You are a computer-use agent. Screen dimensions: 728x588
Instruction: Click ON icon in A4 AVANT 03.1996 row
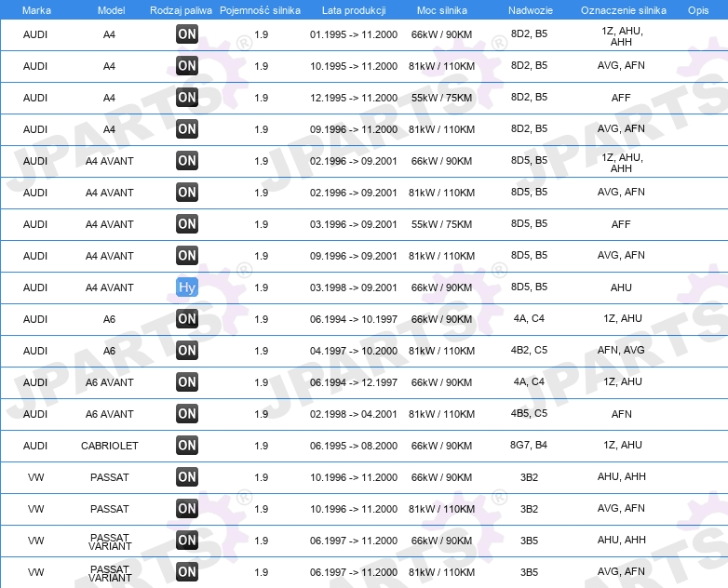[x=187, y=223]
